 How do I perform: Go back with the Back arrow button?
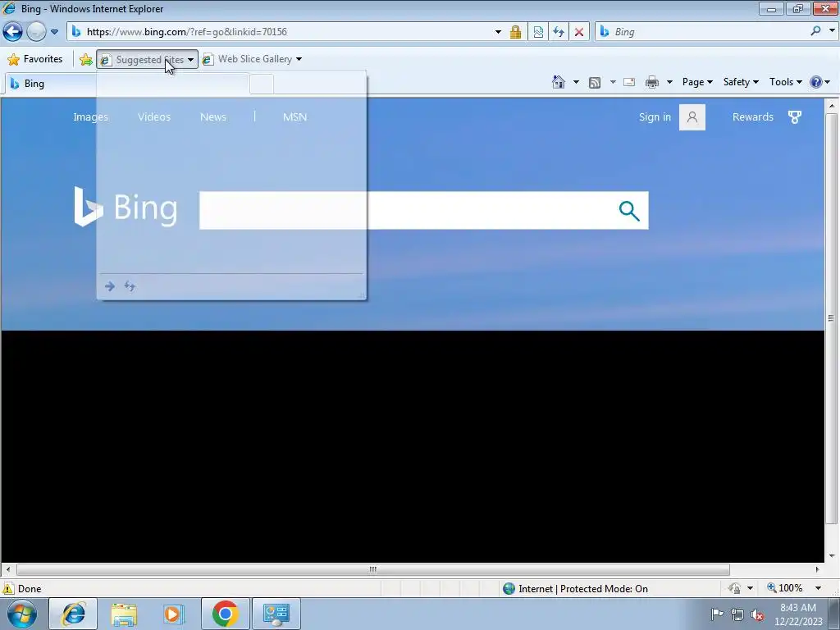tap(13, 32)
